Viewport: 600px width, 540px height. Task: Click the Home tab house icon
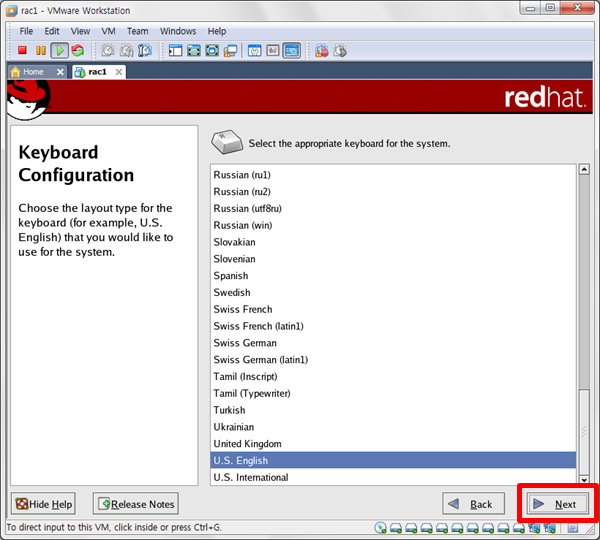pos(15,72)
